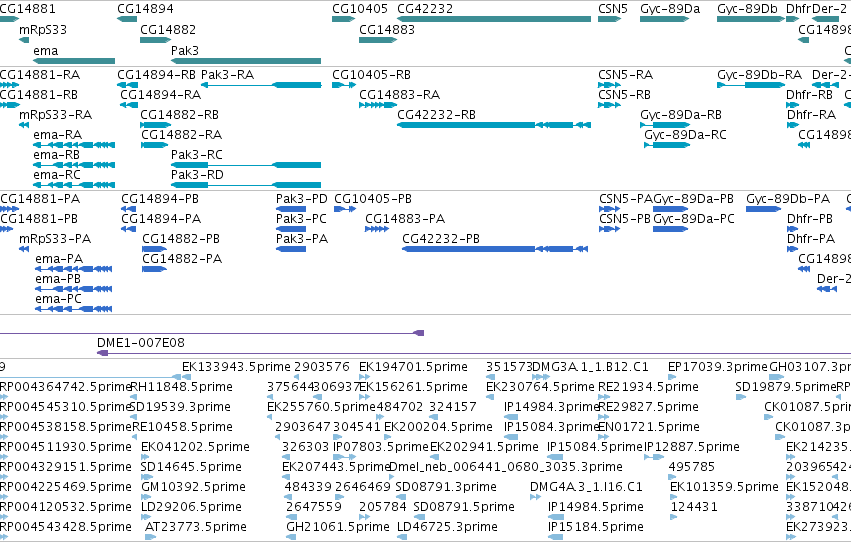Image resolution: width=851 pixels, height=542 pixels.
Task: Click the 'IP15184.5prime' EST label
Action: tap(595, 527)
